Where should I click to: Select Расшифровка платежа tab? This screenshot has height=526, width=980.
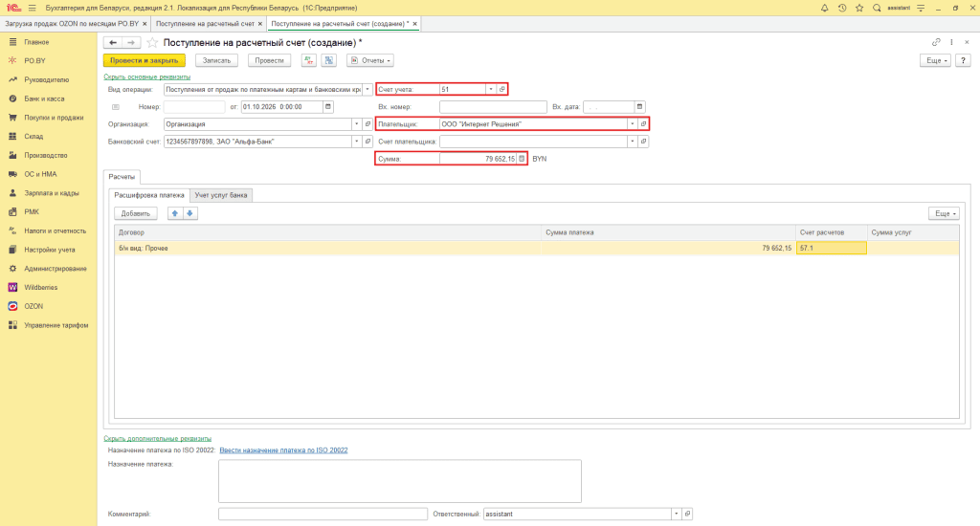point(148,195)
